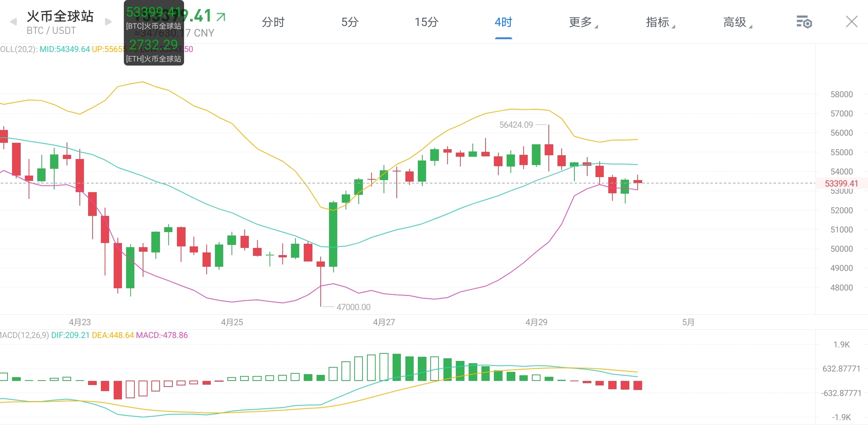Screen dimensions: 868x425
Task: Click the MACD(12,26,9) indicator label
Action: (24, 335)
